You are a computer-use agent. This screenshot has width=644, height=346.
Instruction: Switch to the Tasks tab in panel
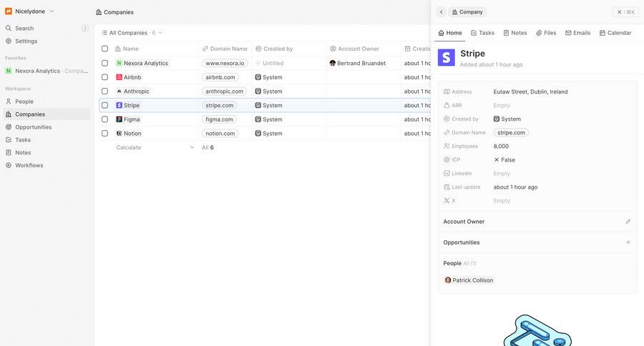click(482, 33)
